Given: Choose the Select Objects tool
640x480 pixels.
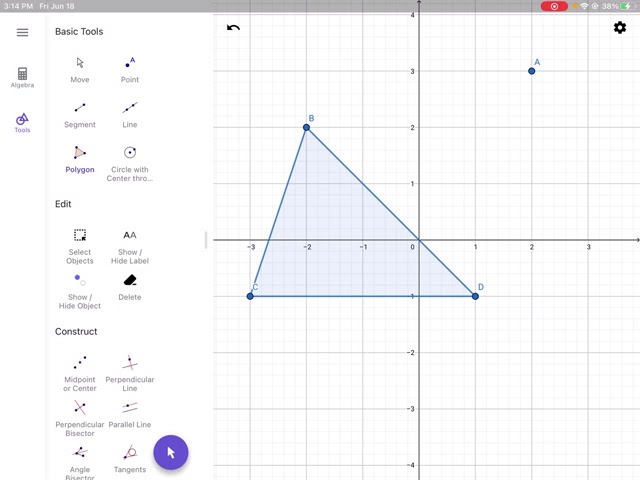Looking at the screenshot, I should 80,247.
